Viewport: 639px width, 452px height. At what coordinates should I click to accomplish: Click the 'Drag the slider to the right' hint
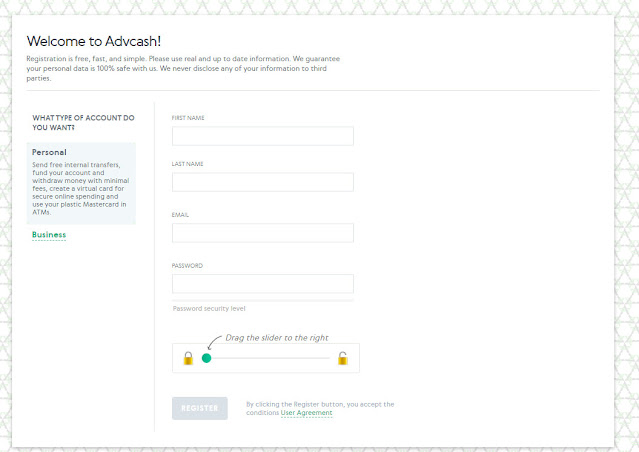(277, 337)
